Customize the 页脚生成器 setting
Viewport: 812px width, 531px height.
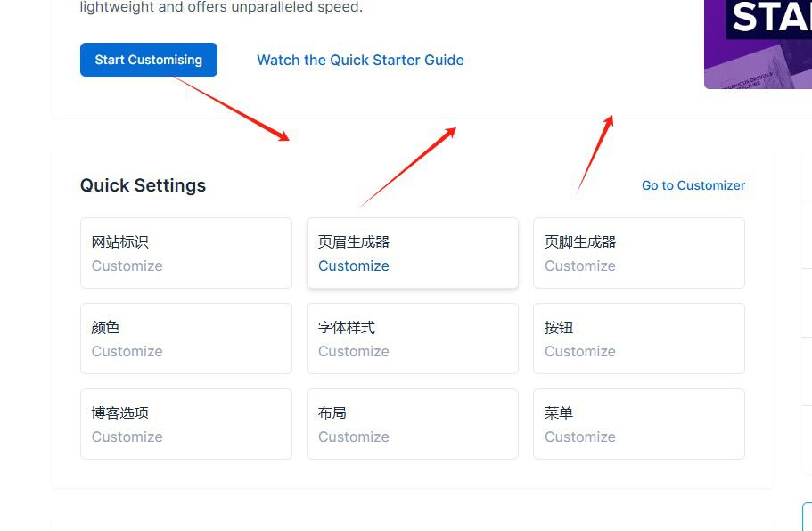point(580,266)
